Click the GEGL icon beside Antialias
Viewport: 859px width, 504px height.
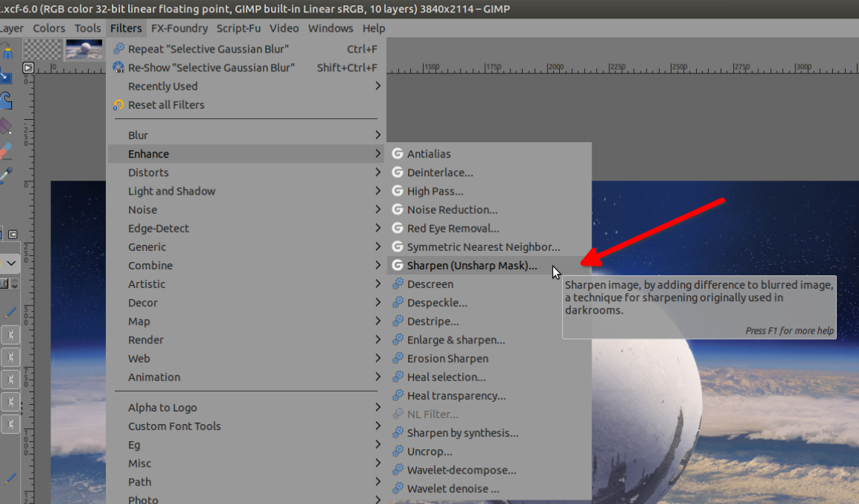[x=398, y=154]
